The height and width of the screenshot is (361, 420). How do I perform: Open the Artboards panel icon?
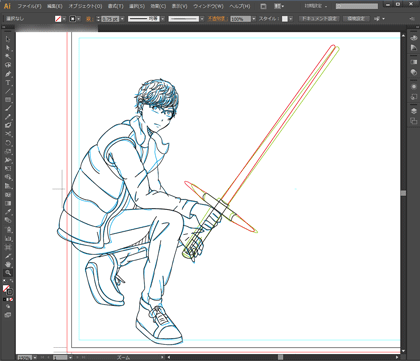tap(413, 121)
